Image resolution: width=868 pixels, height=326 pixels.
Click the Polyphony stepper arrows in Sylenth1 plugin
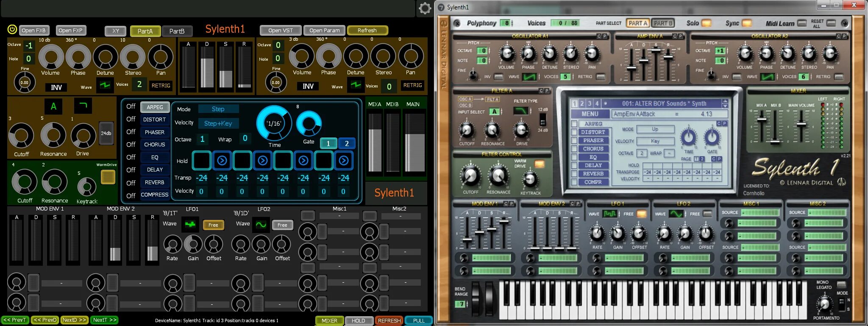click(512, 23)
